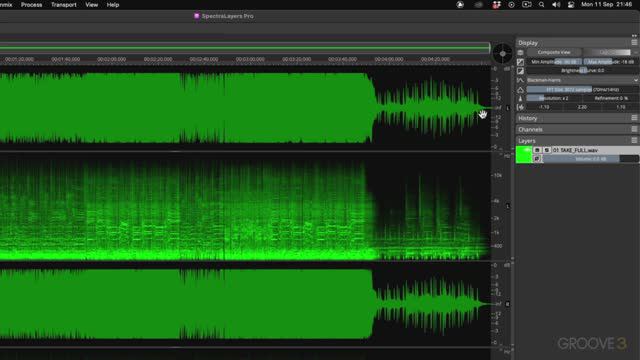640x360 pixels.
Task: Click the spectrogram 3D view icon
Action: tap(520, 107)
